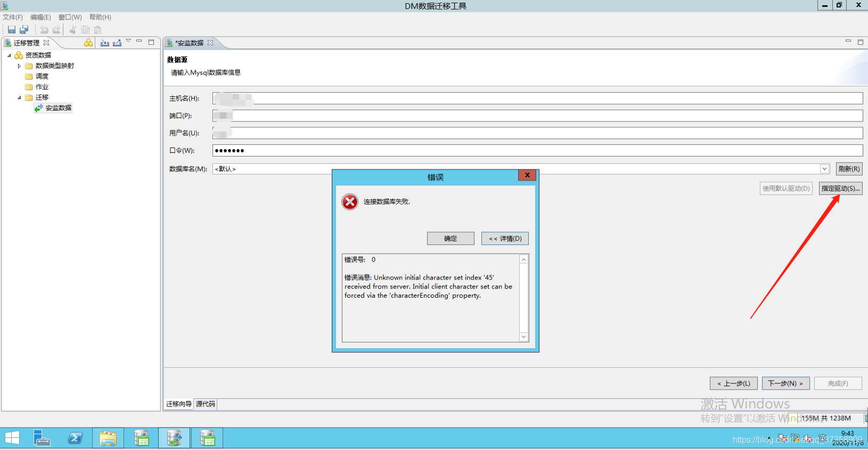Click the 安监数据 editor tab title
This screenshot has height=450, width=868.
[190, 43]
